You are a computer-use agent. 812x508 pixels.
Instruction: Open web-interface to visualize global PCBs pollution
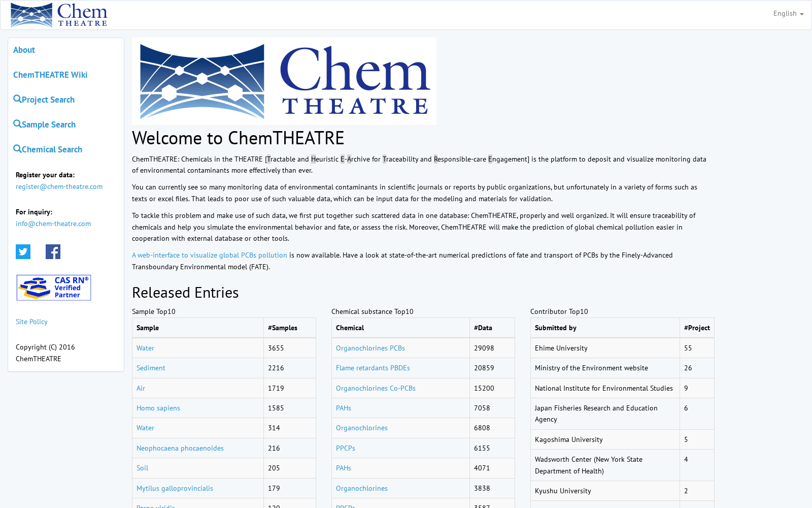210,255
